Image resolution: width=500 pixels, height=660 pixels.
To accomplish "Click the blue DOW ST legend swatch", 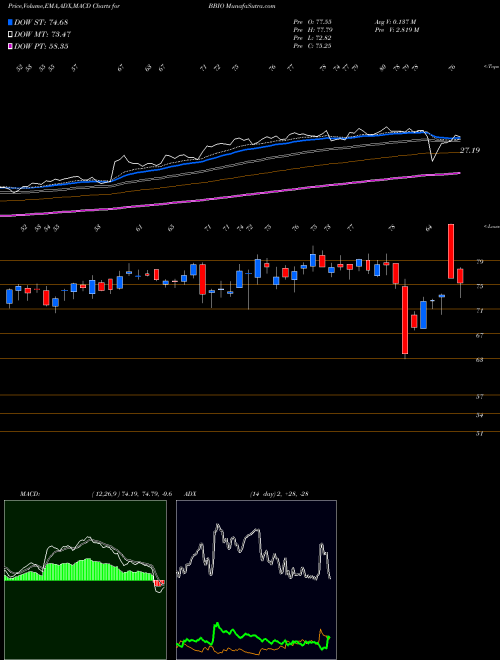I will (11, 23).
